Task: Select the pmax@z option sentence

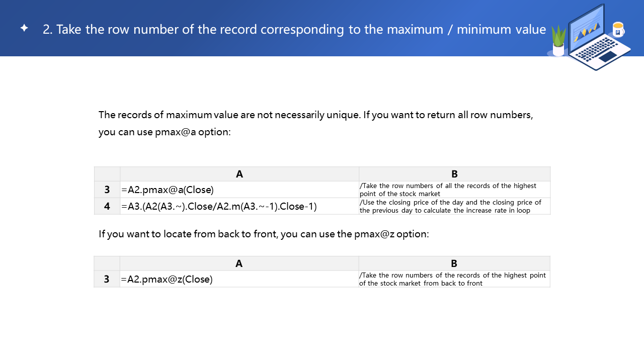Action: tap(264, 234)
